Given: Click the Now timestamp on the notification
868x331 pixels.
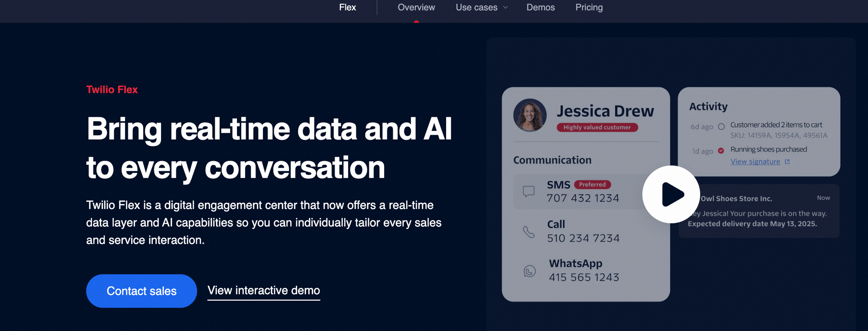Looking at the screenshot, I should tap(823, 198).
